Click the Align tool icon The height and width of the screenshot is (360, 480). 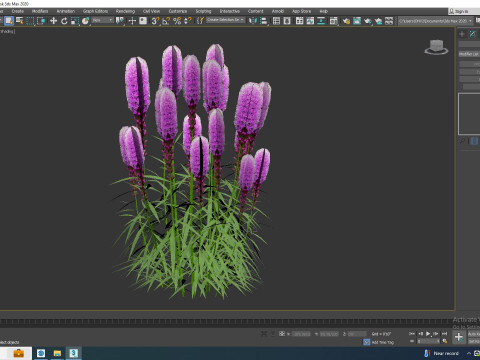coord(264,21)
